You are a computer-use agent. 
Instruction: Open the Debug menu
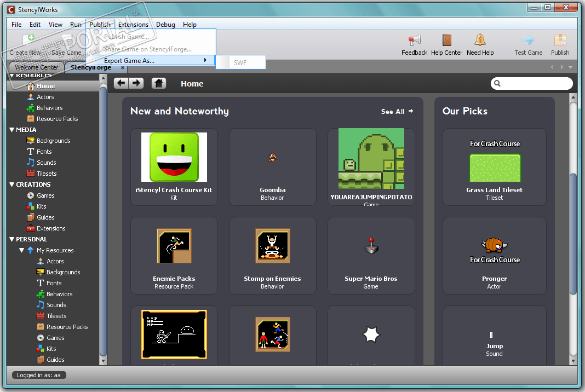click(165, 25)
